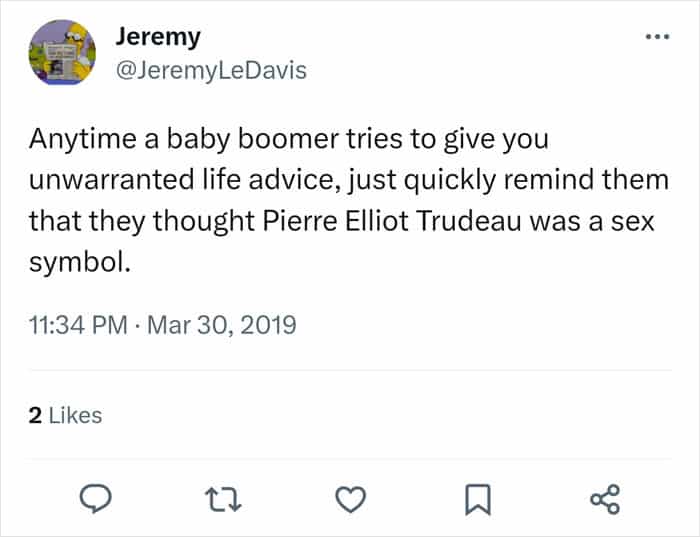Share the tweet via the share icon
Image resolution: width=700 pixels, height=537 pixels.
(605, 499)
